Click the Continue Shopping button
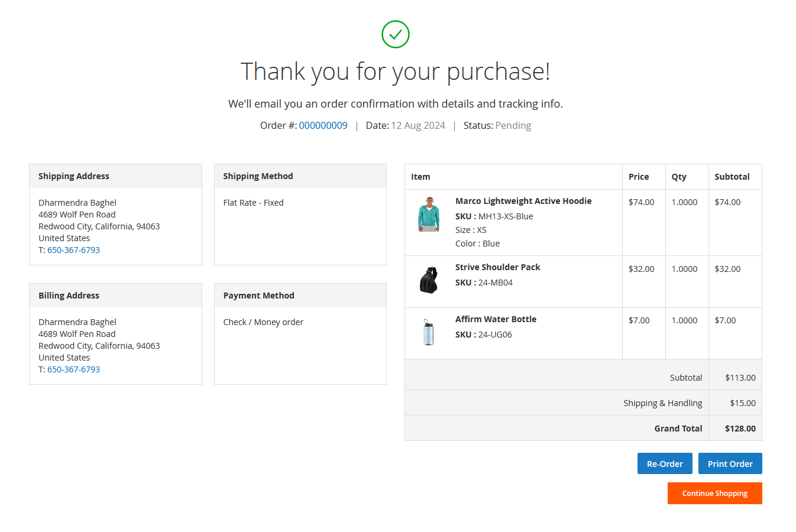Image resolution: width=796 pixels, height=532 pixels. click(x=714, y=494)
